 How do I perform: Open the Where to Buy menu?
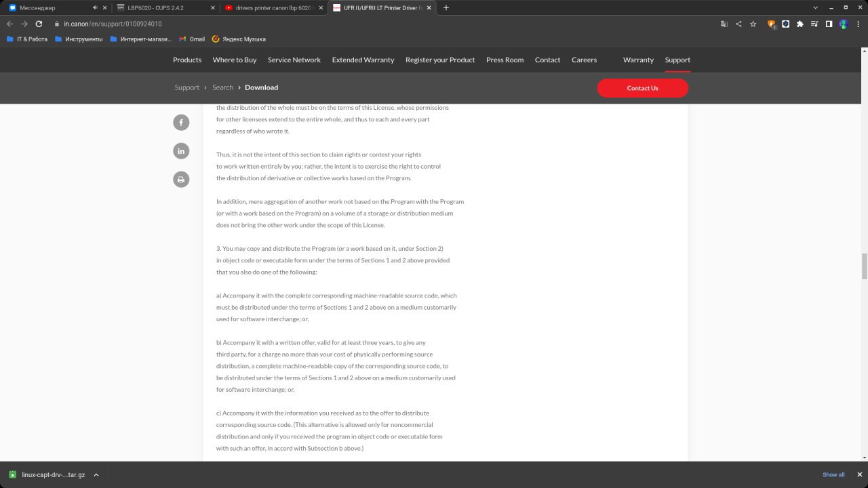(x=235, y=60)
